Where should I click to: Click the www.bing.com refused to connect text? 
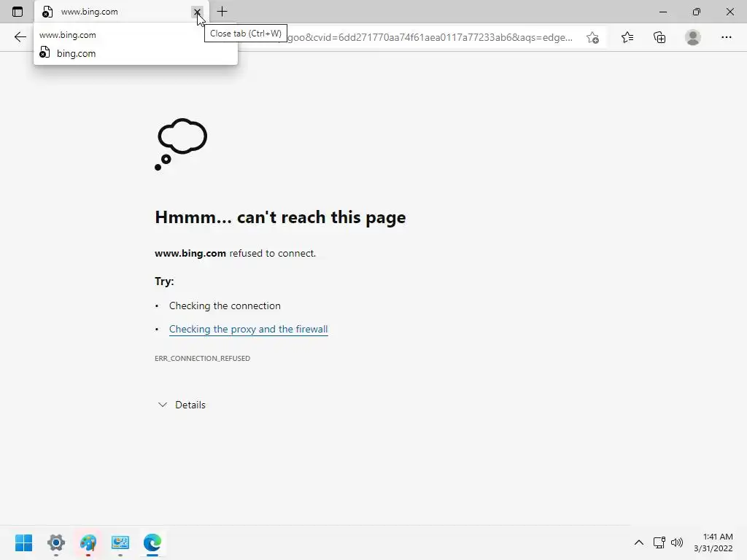point(236,253)
